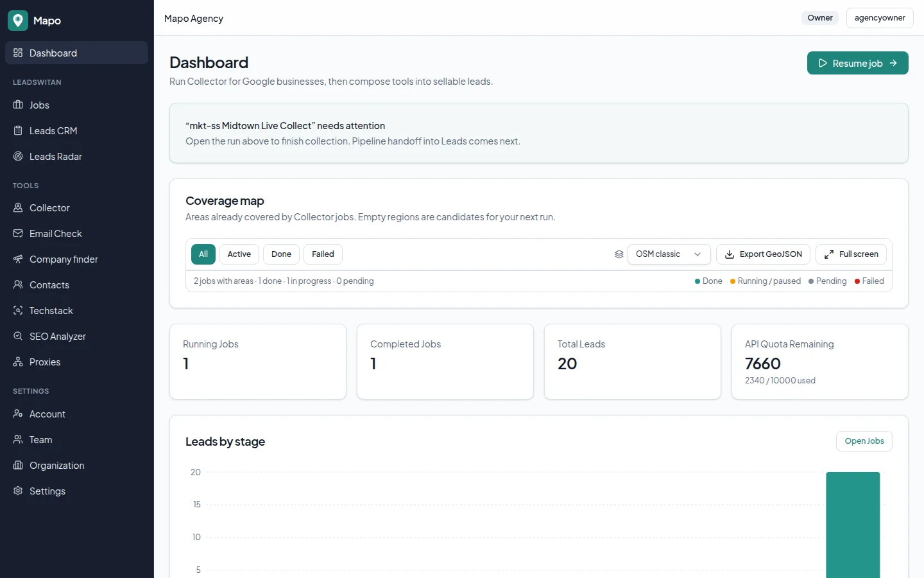Click the Proxies network icon
The width and height of the screenshot is (924, 578).
(18, 362)
